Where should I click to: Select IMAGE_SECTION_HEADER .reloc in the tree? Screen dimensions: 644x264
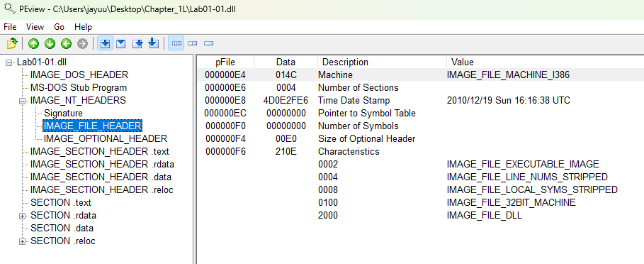tap(102, 190)
